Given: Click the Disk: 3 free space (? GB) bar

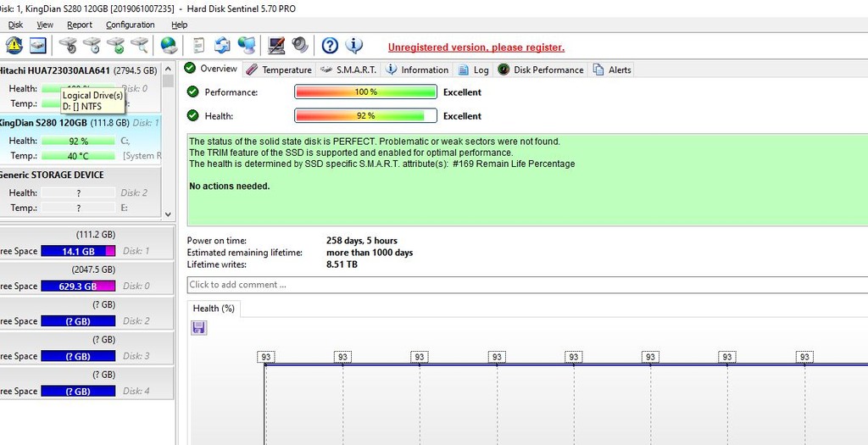Looking at the screenshot, I should click(x=78, y=356).
